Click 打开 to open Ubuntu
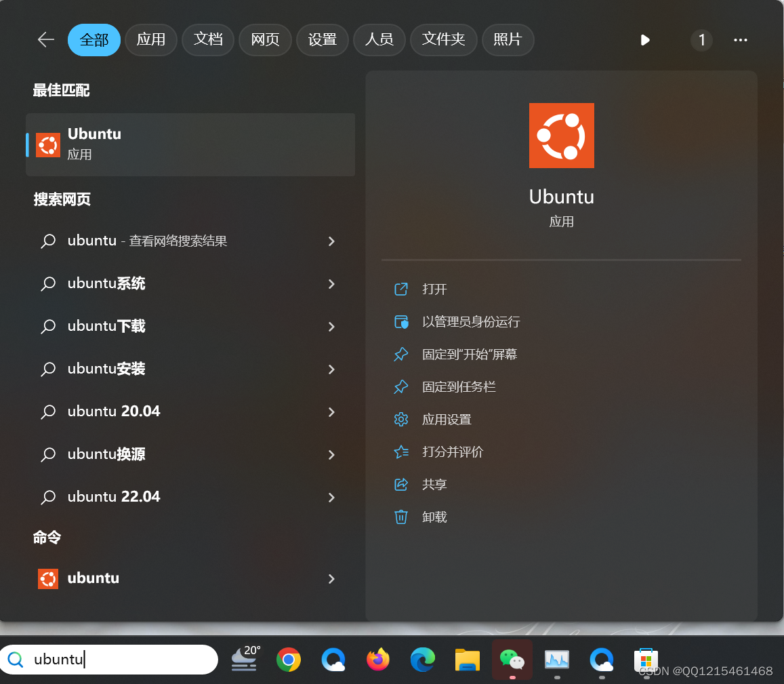Image resolution: width=784 pixels, height=684 pixels. (434, 289)
